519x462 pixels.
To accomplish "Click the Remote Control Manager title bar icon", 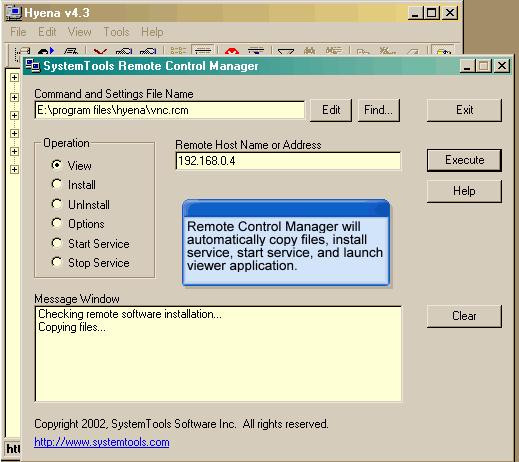I will (x=33, y=66).
